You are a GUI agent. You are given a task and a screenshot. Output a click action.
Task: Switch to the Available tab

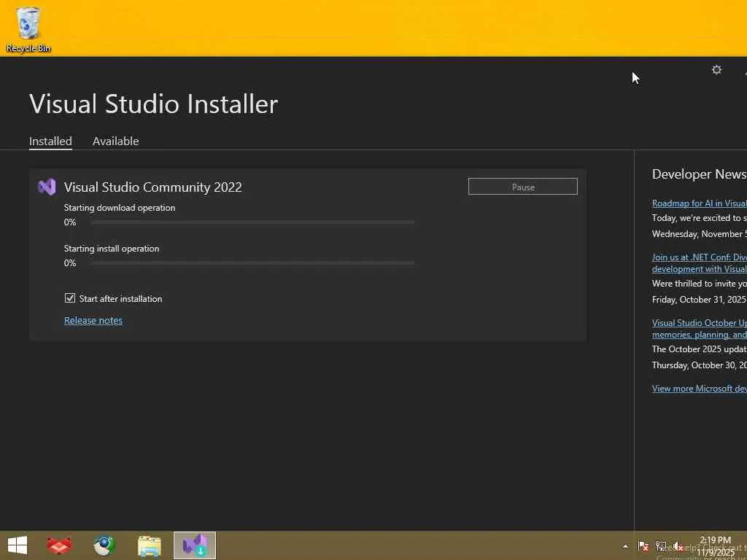pyautogui.click(x=116, y=141)
